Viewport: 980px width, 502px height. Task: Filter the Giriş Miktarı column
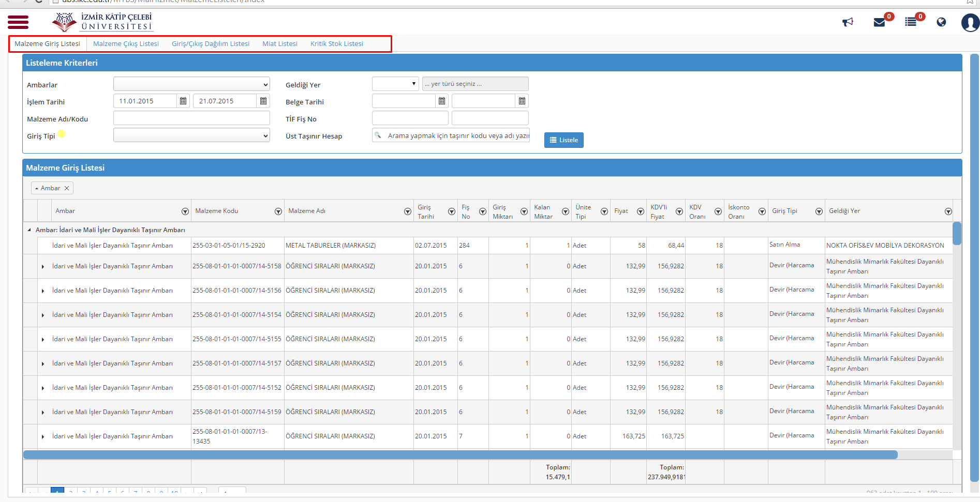[x=524, y=211]
